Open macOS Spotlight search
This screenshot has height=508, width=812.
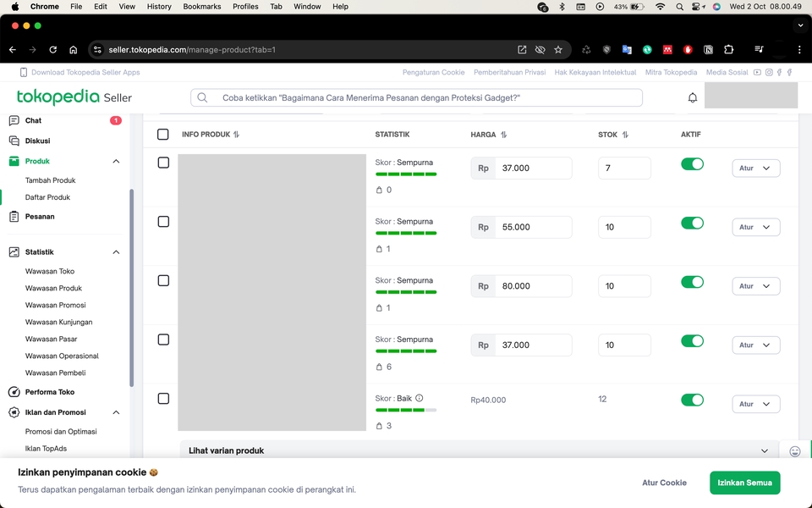tap(679, 7)
